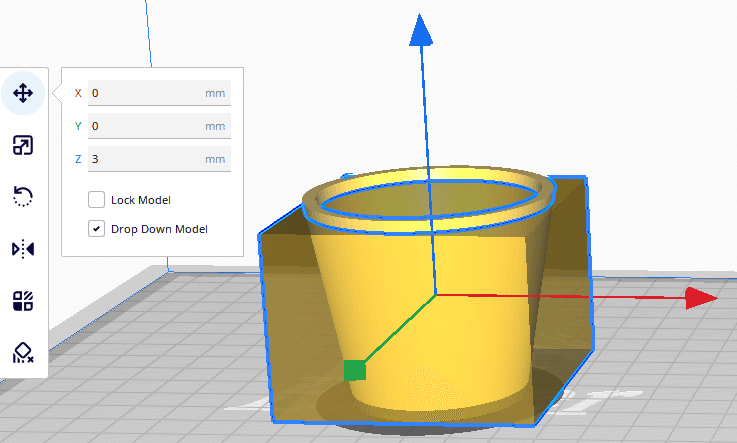Select the Support Blocker tool icon
This screenshot has width=737, height=443.
coord(23,352)
